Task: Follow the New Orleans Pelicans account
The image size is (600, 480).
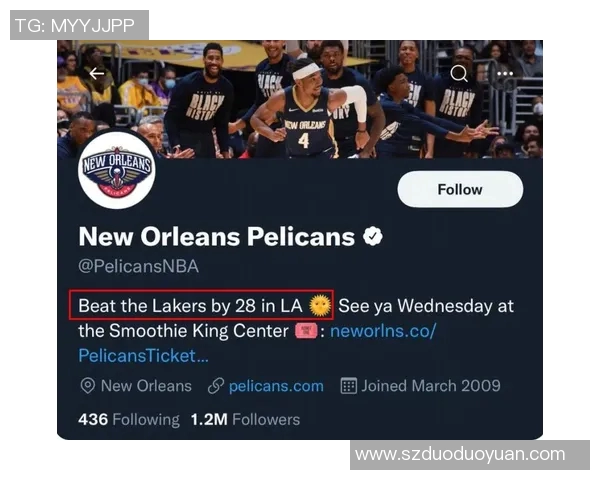Action: (460, 189)
